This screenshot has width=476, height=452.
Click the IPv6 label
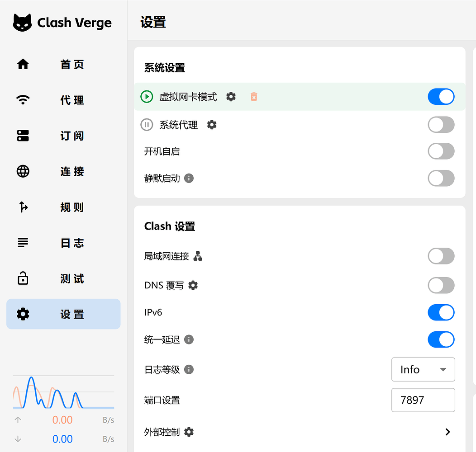pos(153,312)
